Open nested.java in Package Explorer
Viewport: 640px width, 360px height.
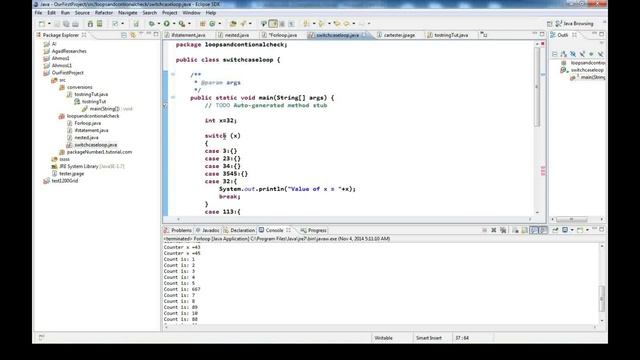pyautogui.click(x=86, y=138)
